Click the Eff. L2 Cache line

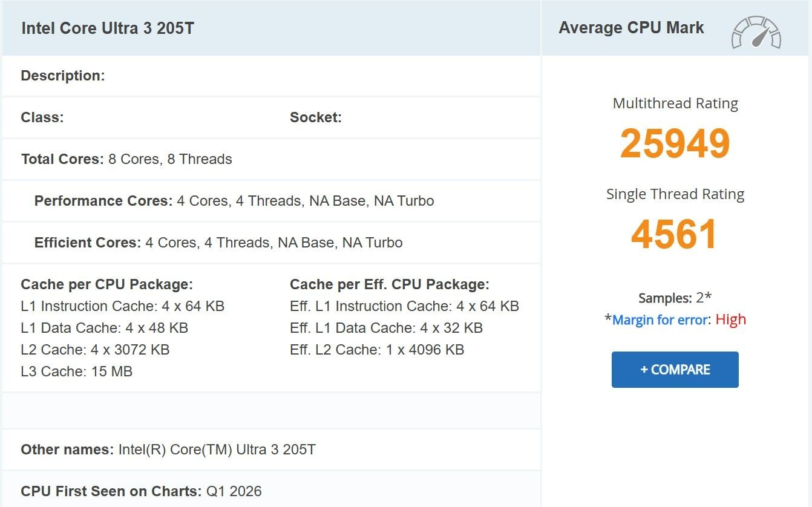[377, 350]
